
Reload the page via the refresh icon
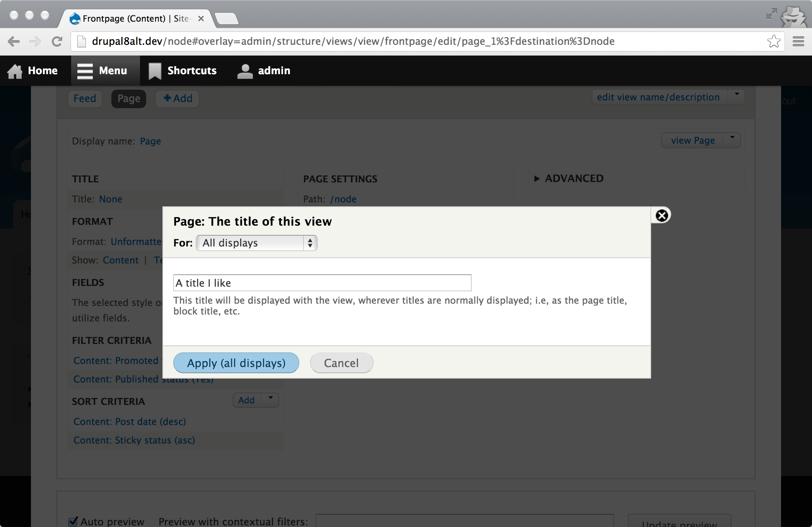tap(57, 41)
